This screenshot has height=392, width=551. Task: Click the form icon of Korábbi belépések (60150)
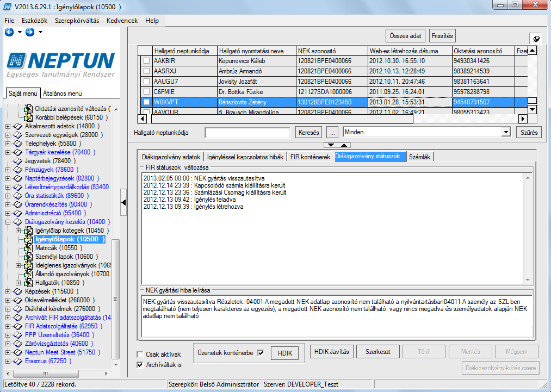(28, 117)
